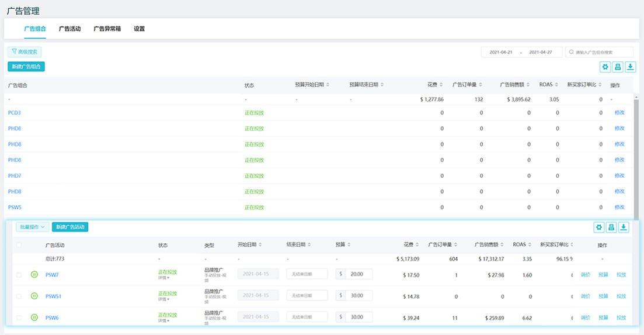Pause the PSW6 campaign via pause icon
Image resolution: width=644 pixels, height=335 pixels.
pyautogui.click(x=34, y=317)
